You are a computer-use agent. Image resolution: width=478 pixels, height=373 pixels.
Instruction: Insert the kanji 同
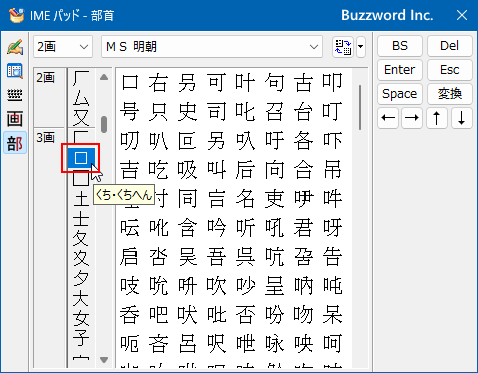pyautogui.click(x=187, y=199)
